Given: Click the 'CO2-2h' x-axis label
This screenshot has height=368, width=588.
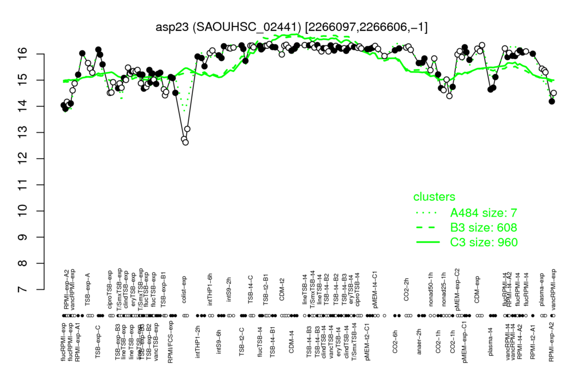Looking at the screenshot, I should [406, 290].
